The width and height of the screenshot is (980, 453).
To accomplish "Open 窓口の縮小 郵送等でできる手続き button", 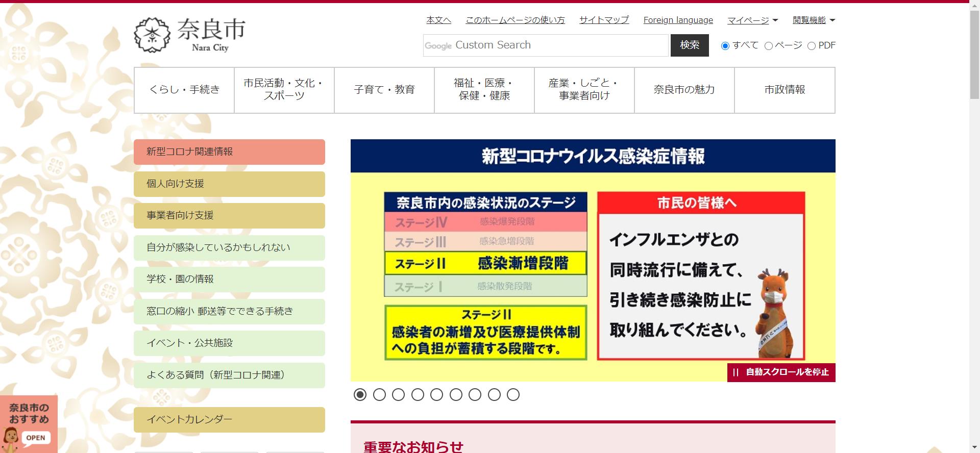I will [229, 311].
